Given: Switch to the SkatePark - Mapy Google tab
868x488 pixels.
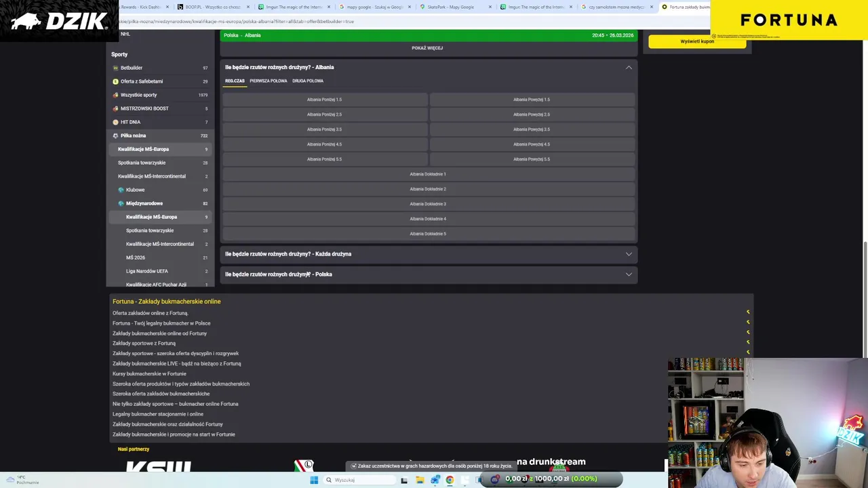Looking at the screenshot, I should point(454,7).
